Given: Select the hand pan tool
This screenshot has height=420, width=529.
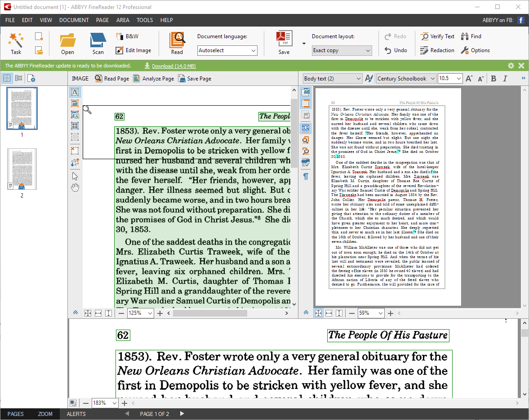Looking at the screenshot, I should 75,188.
